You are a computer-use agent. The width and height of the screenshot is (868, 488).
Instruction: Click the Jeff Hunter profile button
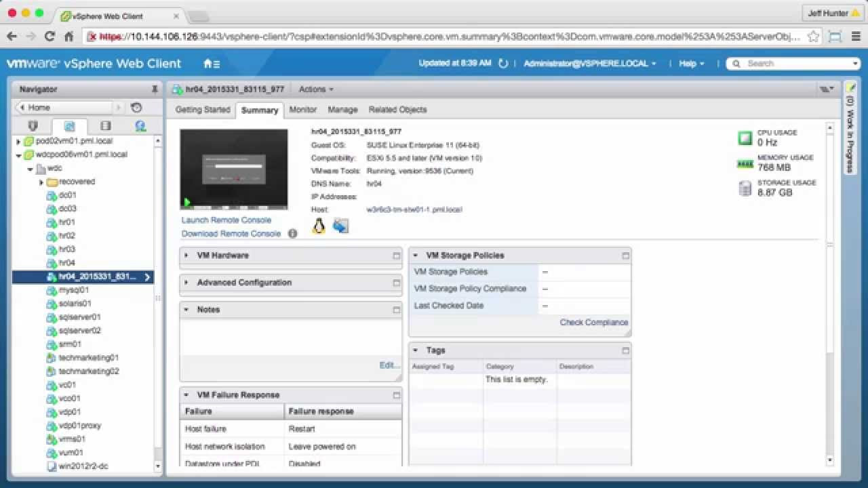(833, 13)
